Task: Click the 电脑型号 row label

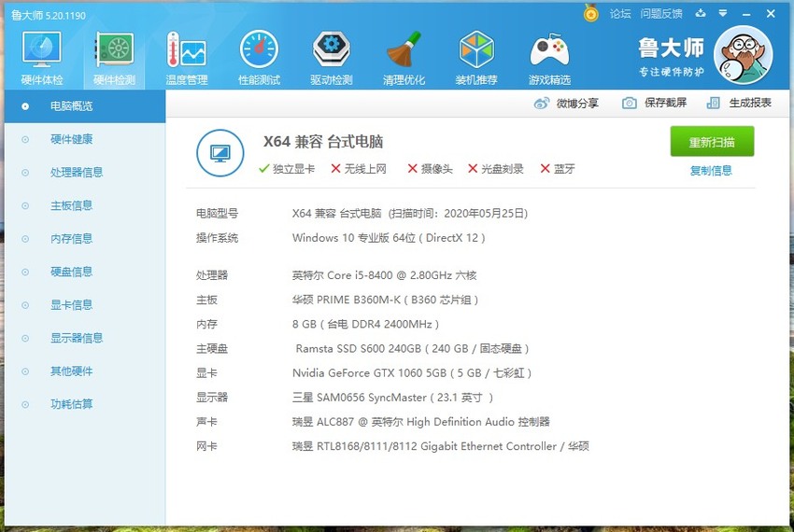Action: tap(218, 214)
